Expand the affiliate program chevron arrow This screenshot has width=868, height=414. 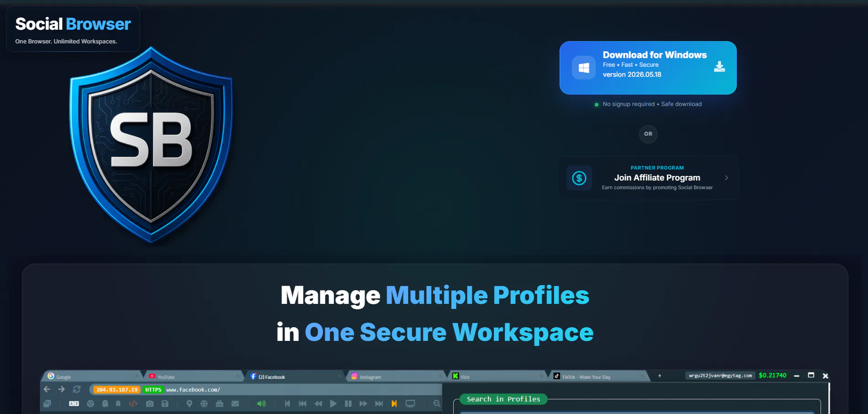coord(726,178)
